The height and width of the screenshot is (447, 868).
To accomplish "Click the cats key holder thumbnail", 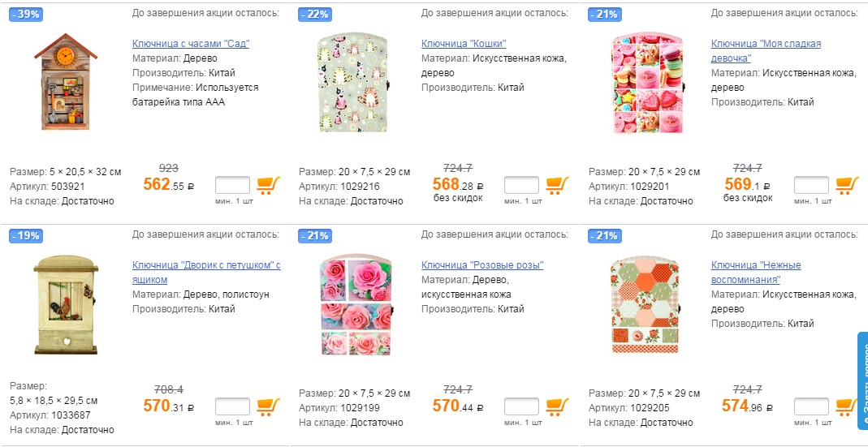I will click(x=355, y=84).
